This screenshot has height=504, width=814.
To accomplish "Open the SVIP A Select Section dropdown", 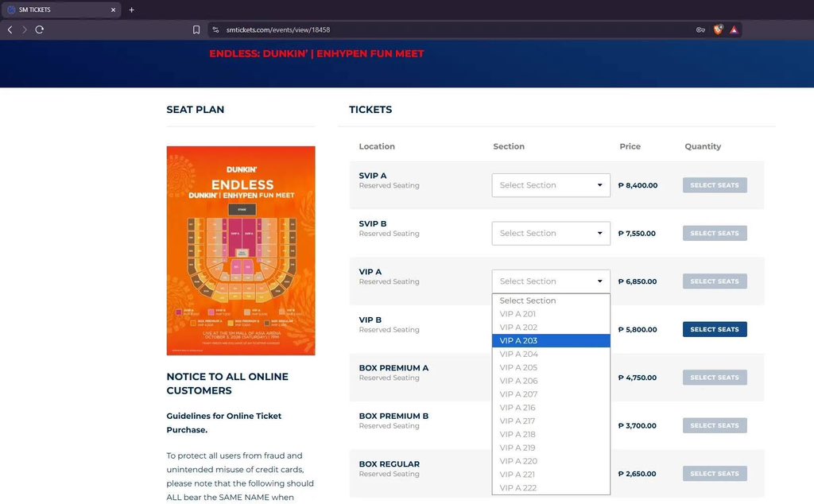I will pyautogui.click(x=551, y=185).
